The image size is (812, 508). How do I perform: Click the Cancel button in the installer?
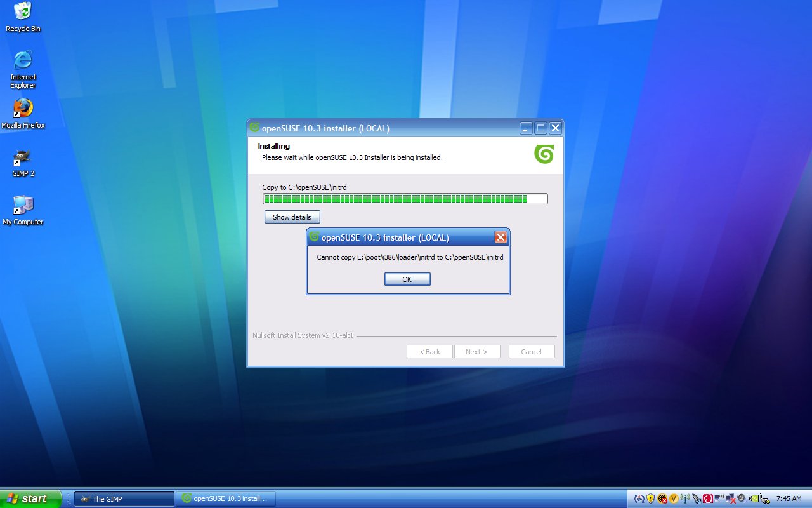click(x=532, y=352)
